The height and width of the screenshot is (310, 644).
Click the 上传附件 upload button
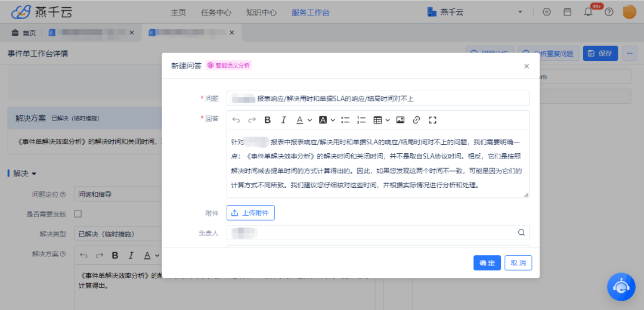point(250,213)
